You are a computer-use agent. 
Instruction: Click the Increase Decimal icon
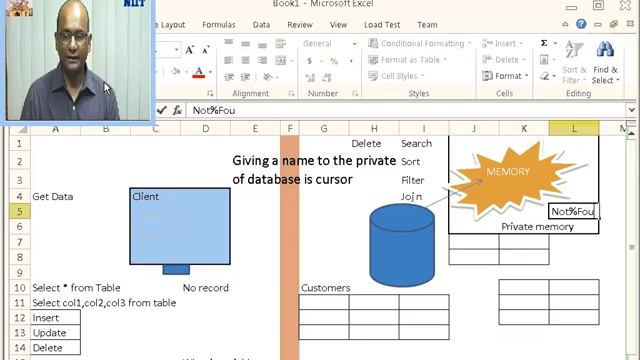[x=310, y=77]
